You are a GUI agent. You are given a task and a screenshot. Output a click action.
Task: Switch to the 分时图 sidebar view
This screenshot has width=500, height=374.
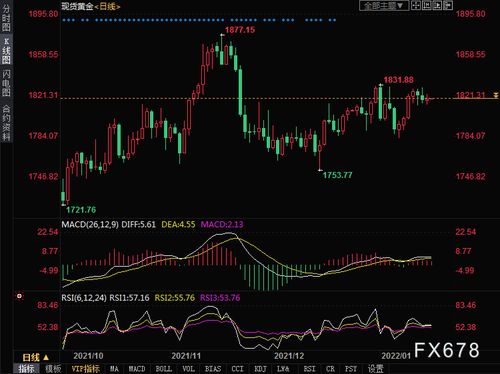click(6, 18)
